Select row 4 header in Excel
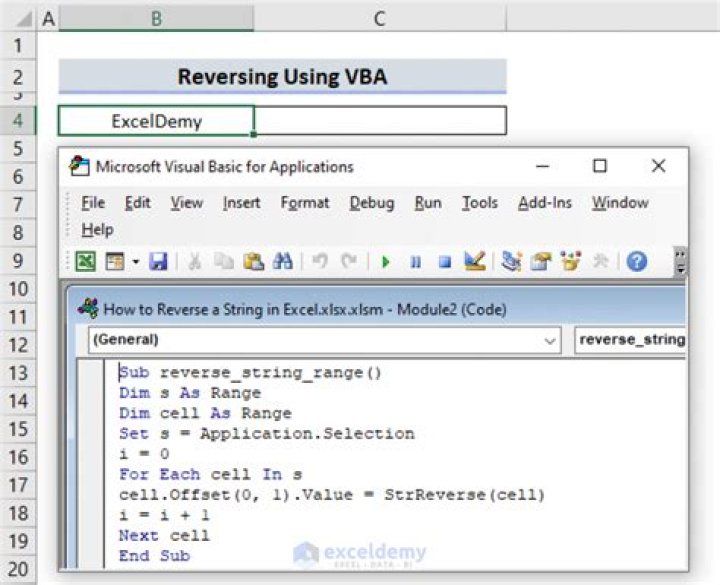Screen dimensions: 720x585 (18, 120)
